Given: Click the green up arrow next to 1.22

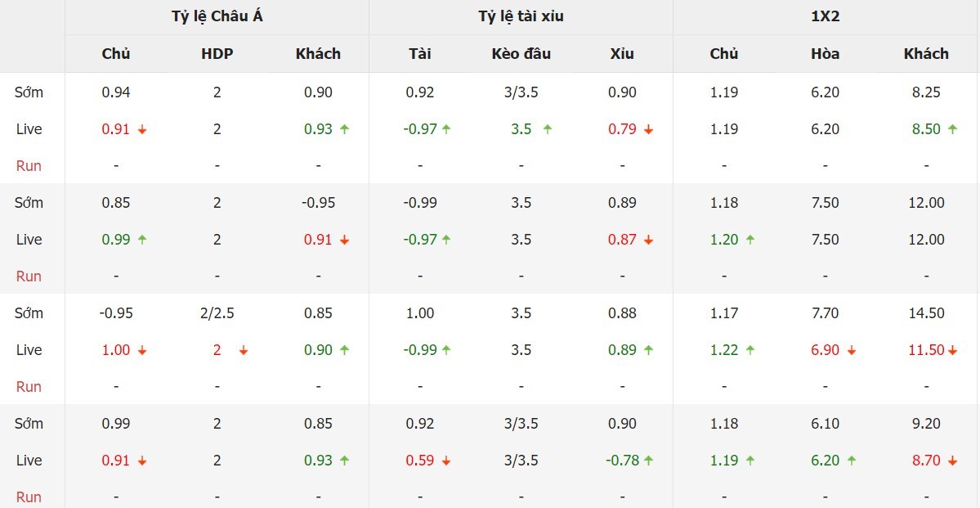Looking at the screenshot, I should pos(750,351).
